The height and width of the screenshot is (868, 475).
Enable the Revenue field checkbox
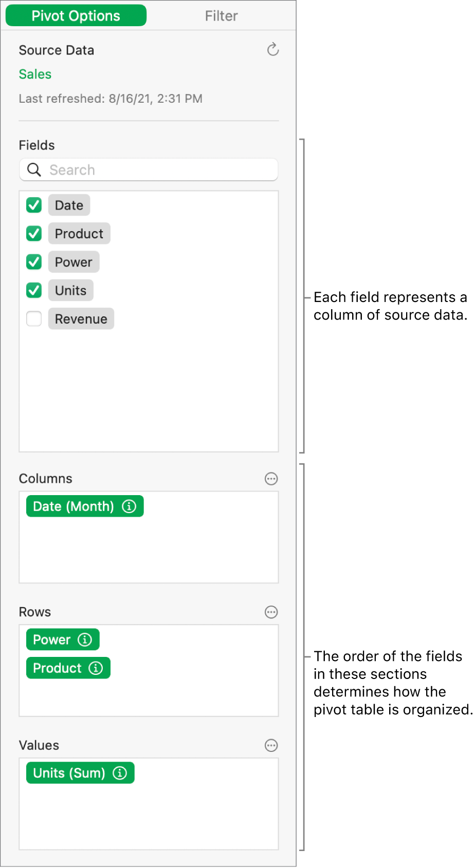[x=33, y=318]
